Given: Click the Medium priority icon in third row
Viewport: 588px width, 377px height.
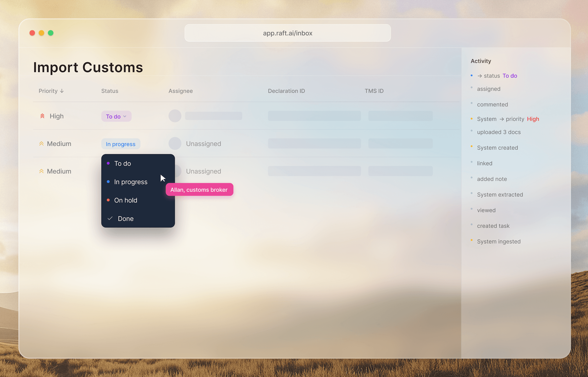Looking at the screenshot, I should pyautogui.click(x=41, y=171).
